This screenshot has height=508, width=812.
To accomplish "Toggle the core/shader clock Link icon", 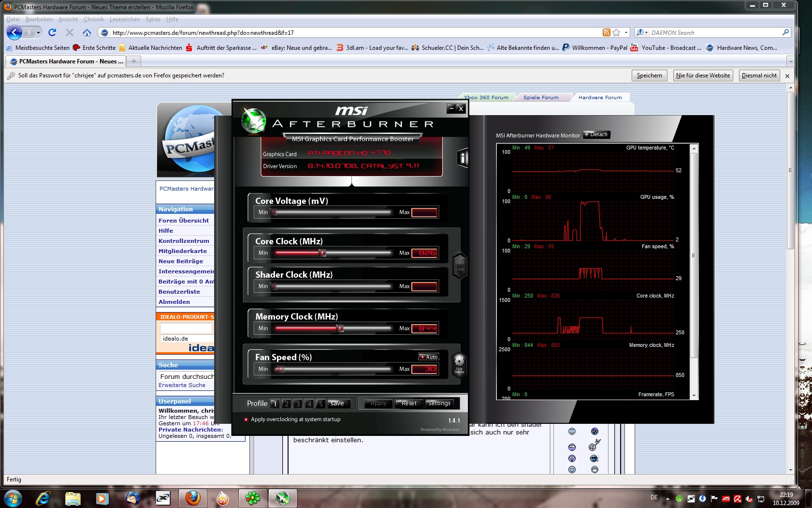I will [460, 265].
